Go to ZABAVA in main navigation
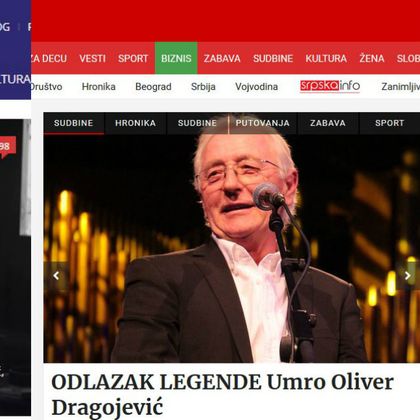The image size is (420, 420). (222, 58)
